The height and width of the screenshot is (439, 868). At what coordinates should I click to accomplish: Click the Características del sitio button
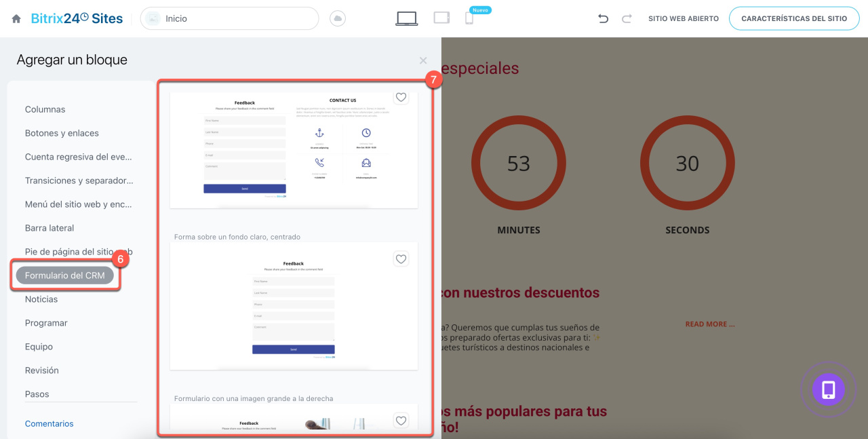tap(794, 19)
